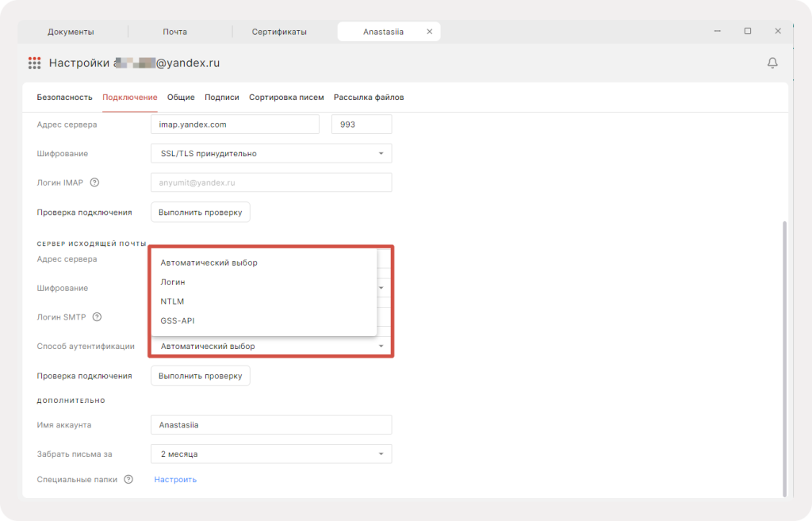Focus the Логин IMAP input field
This screenshot has height=521, width=812.
pyautogui.click(x=271, y=182)
